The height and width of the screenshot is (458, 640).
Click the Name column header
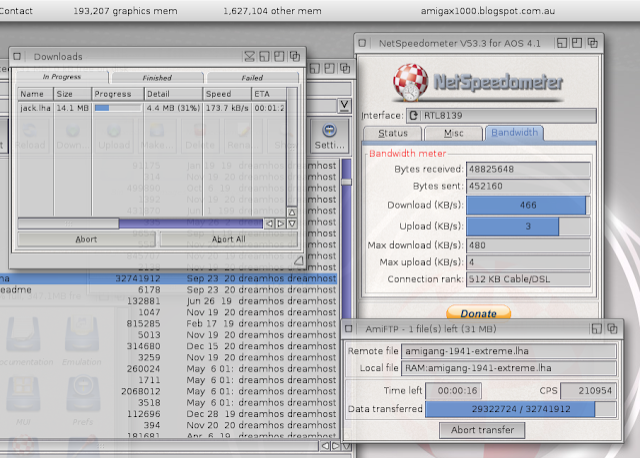pos(35,94)
